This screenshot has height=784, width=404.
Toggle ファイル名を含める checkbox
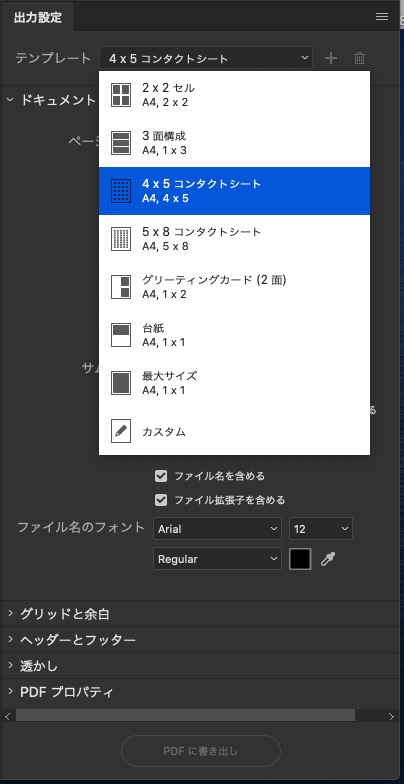tap(160, 476)
